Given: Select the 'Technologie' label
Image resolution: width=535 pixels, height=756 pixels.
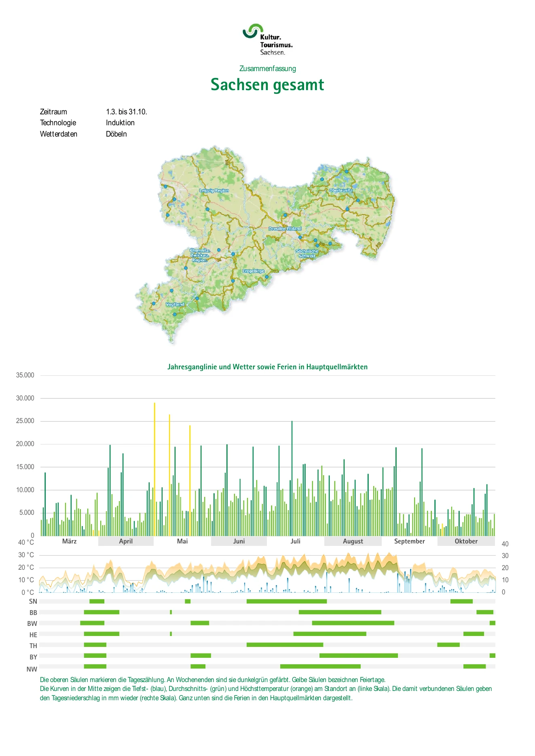Looking at the screenshot, I should (x=58, y=123).
